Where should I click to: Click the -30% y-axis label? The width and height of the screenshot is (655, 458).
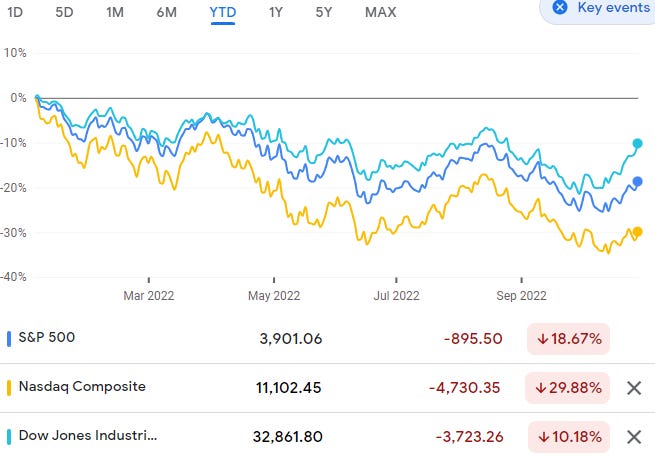click(x=13, y=232)
